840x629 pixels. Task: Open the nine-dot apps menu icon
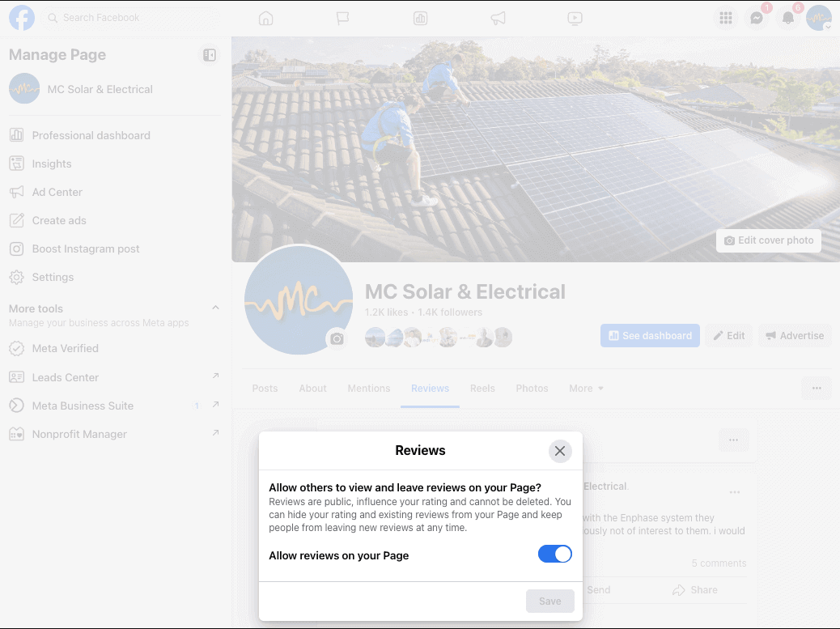coord(725,19)
